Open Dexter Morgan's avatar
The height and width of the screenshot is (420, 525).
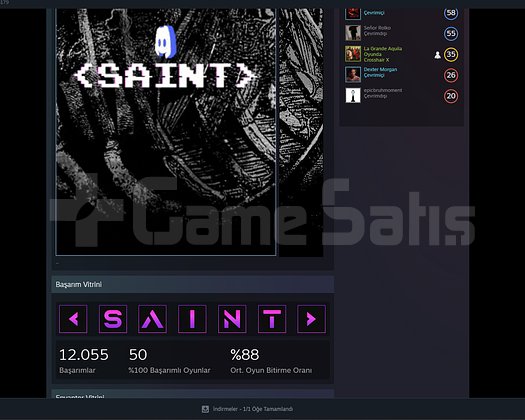pos(353,74)
